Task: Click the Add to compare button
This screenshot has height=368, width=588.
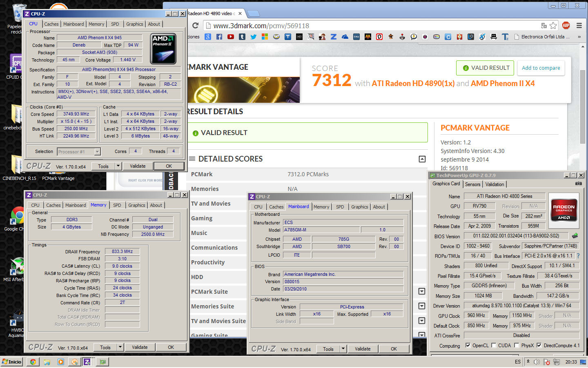Action: point(541,68)
